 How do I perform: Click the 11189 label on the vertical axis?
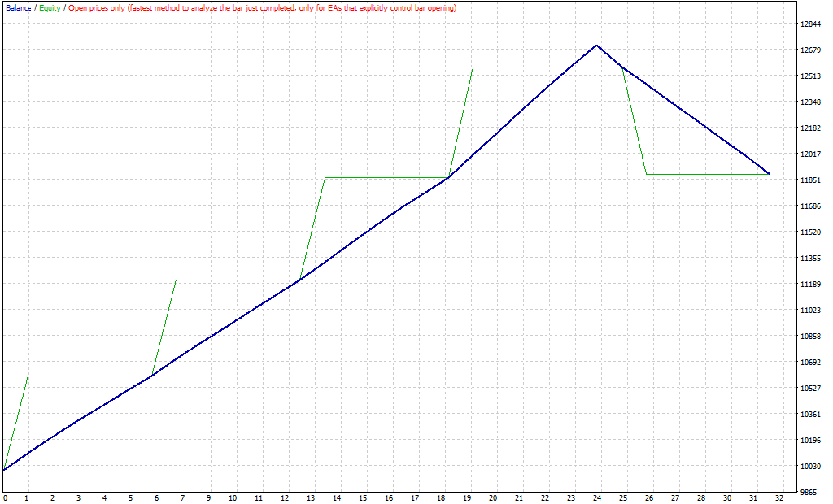[810, 285]
